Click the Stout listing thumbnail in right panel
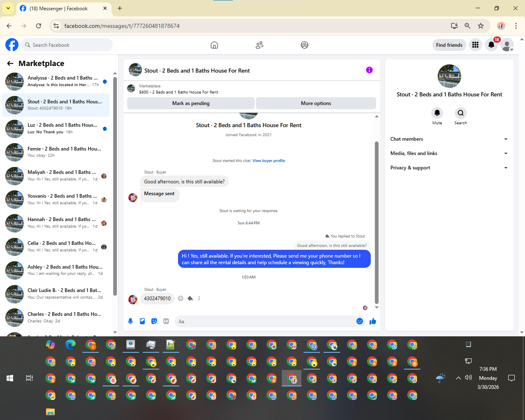Image resolution: width=525 pixels, height=420 pixels. pyautogui.click(x=450, y=76)
